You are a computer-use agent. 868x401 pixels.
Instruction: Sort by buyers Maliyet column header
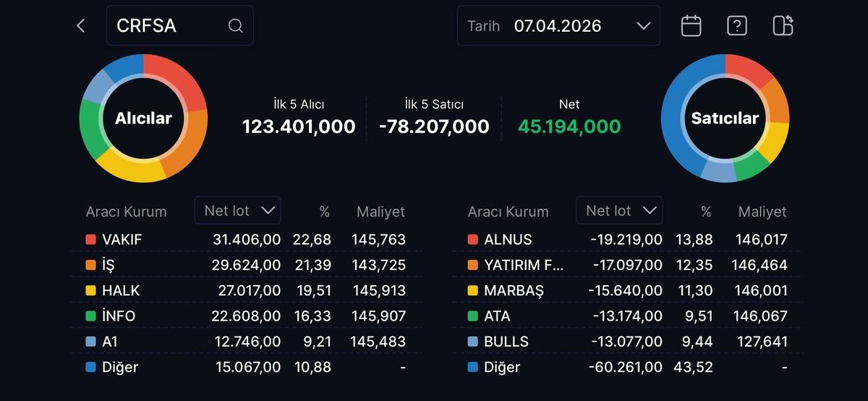coord(380,212)
